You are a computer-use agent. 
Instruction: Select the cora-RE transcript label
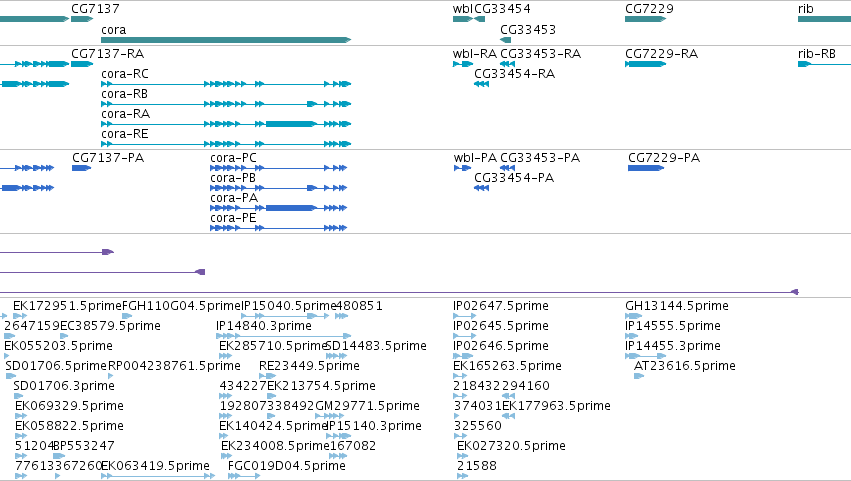coord(124,134)
